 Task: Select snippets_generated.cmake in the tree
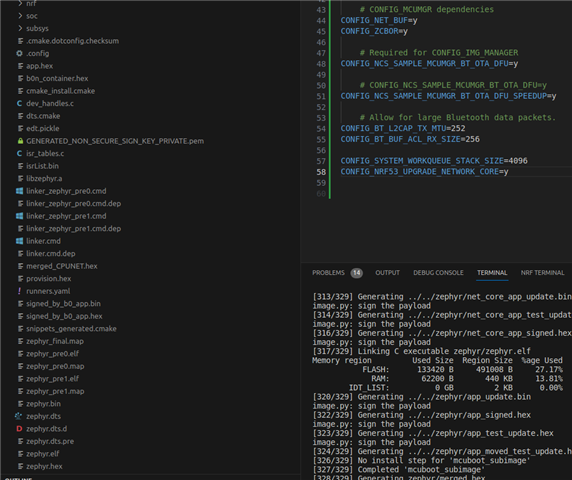click(x=71, y=329)
